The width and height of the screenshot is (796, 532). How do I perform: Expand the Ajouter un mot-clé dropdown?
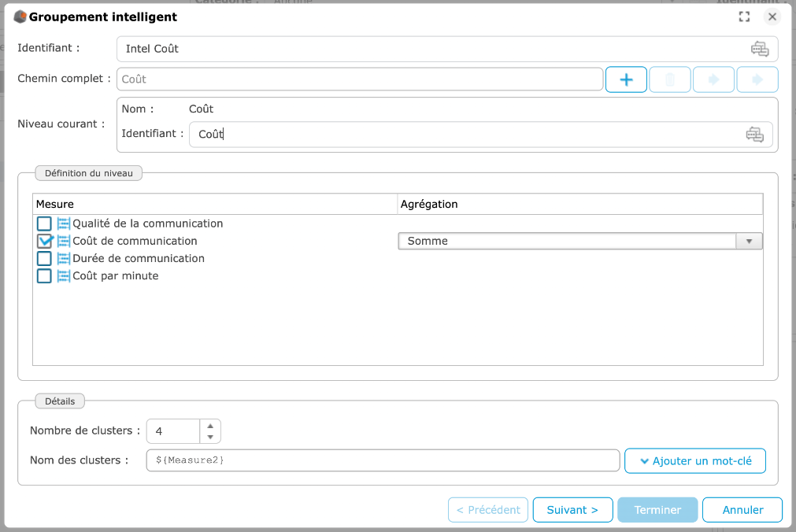(694, 461)
